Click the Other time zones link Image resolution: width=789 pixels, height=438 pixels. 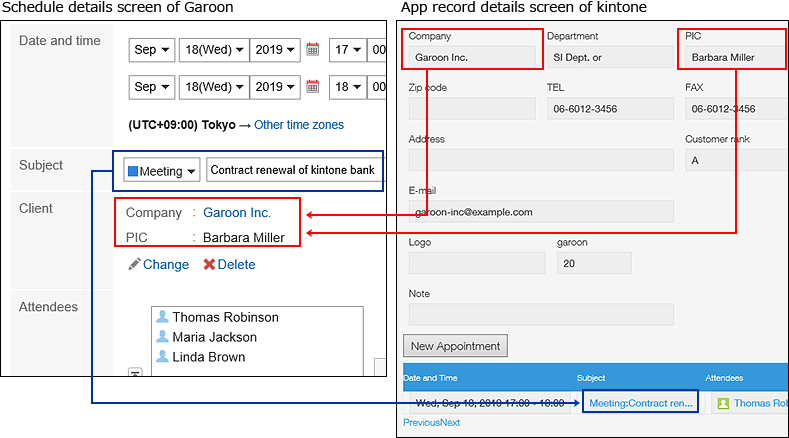point(299,125)
